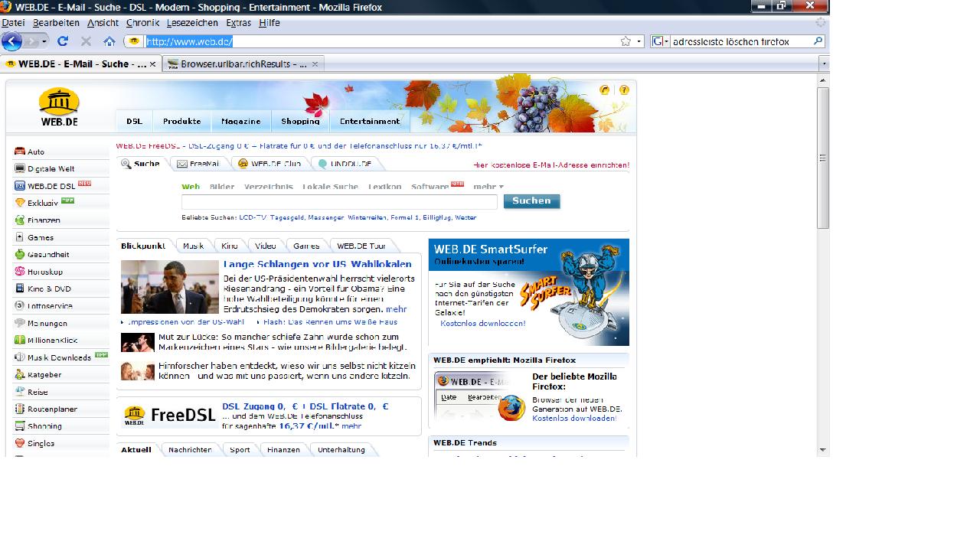Viewport: 980px width, 551px height.
Task: Open the 'Lange Schlangen vor US-Wahllokalen' headline
Action: (318, 264)
